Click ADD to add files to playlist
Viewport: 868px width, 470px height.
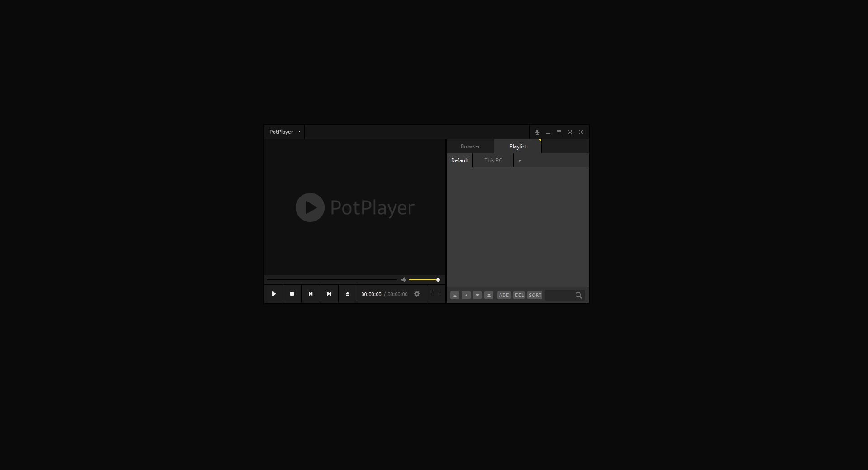click(x=504, y=295)
